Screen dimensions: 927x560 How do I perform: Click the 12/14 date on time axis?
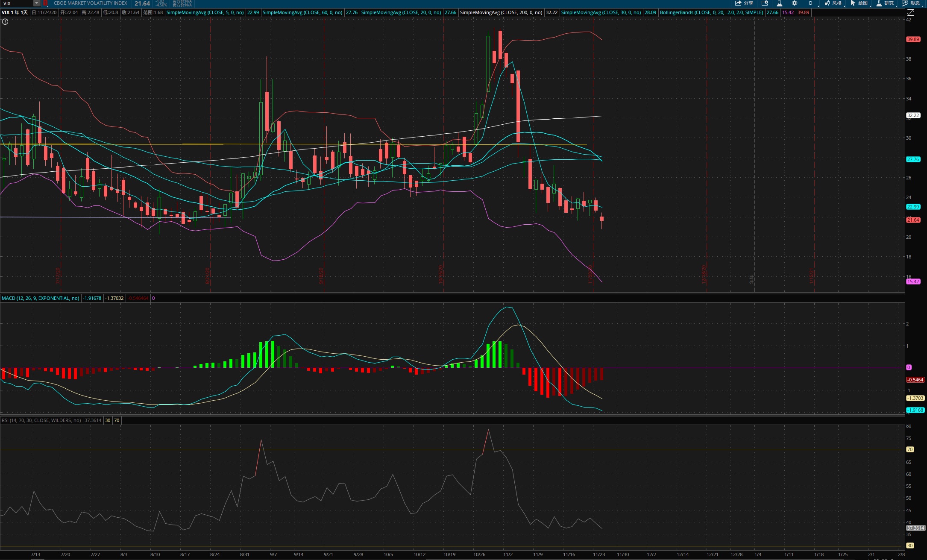[683, 554]
